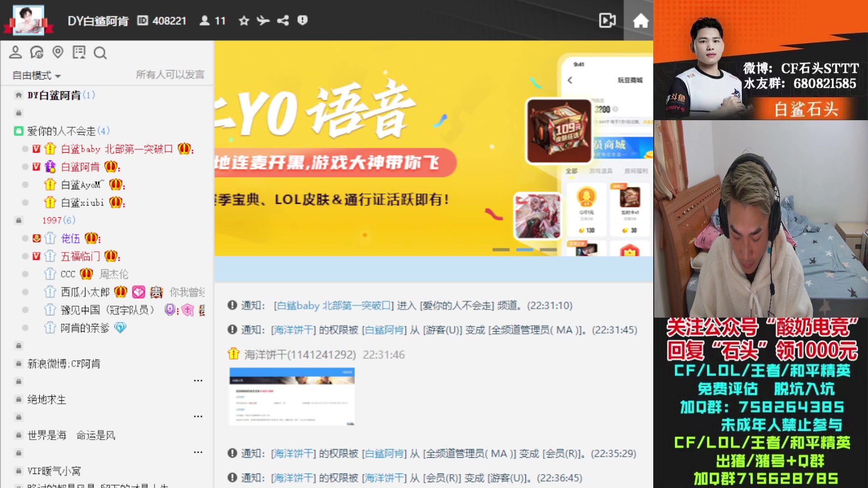
Task: Select user 白鲨阿肯 in channel list
Action: 80,167
